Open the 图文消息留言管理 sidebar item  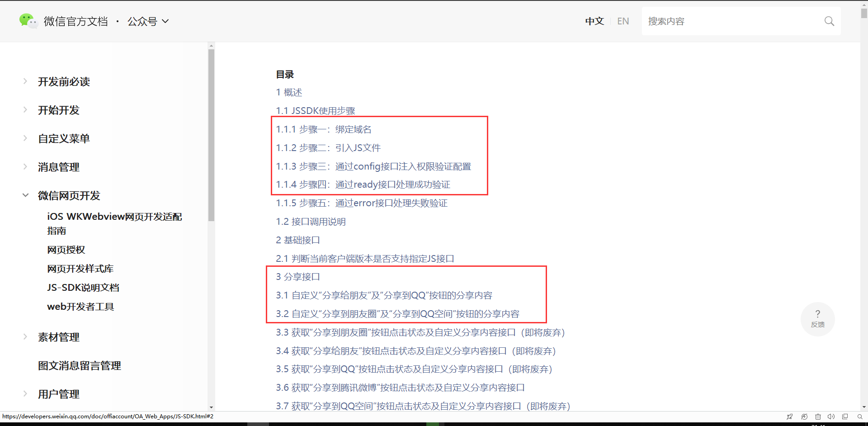[80, 366]
